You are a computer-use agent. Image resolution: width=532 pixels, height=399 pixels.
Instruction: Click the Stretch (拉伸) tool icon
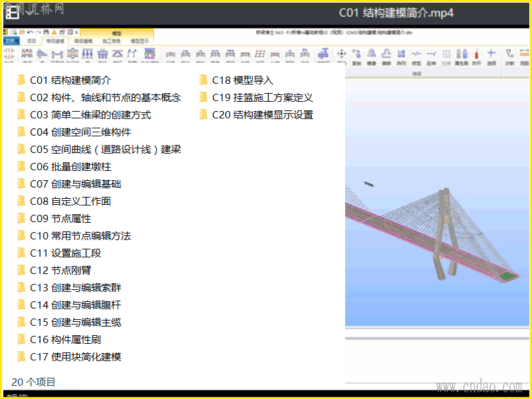tap(446, 54)
